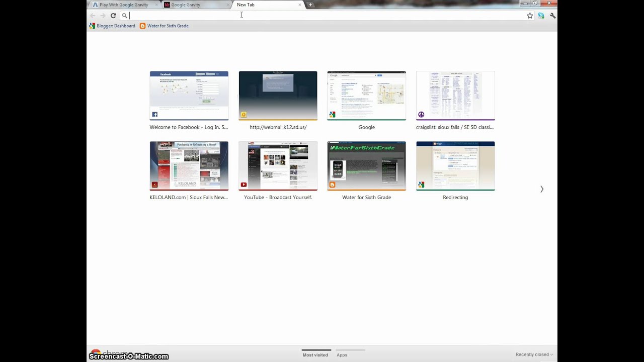Viewport: 644px width, 362px height.
Task: Click the Facebook favicon on thumbnail
Action: [x=155, y=115]
